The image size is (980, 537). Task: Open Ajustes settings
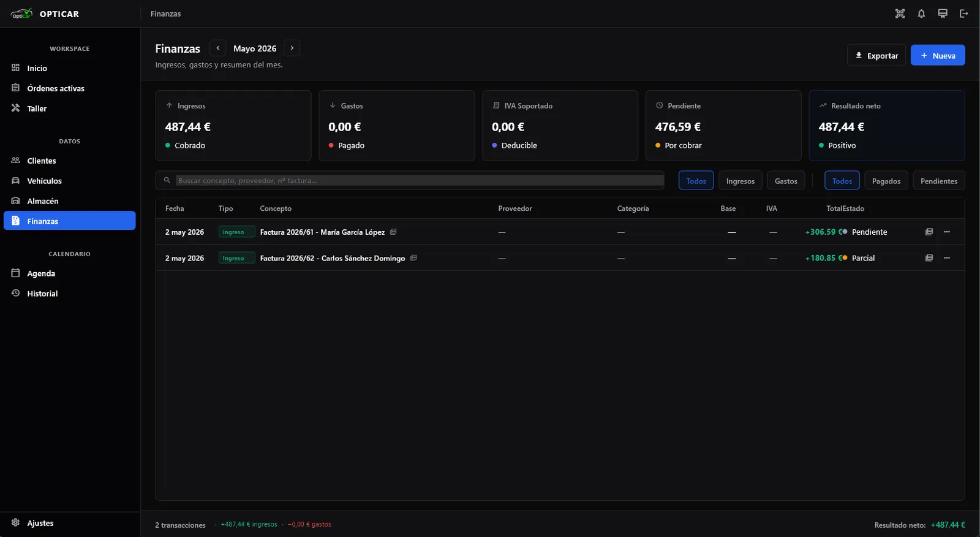(70, 523)
